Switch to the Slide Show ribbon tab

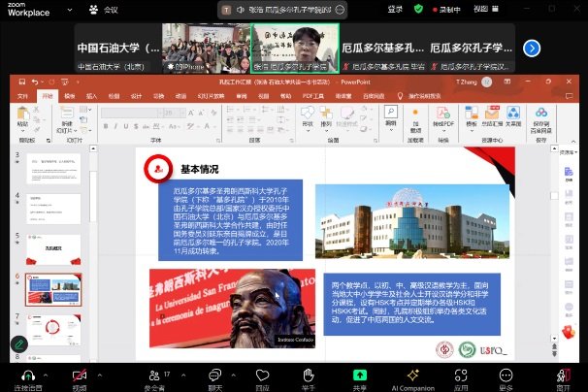pos(211,96)
